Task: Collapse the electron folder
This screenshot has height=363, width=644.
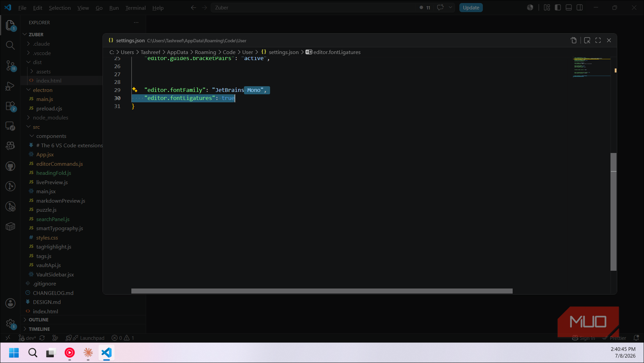Action: click(28, 90)
